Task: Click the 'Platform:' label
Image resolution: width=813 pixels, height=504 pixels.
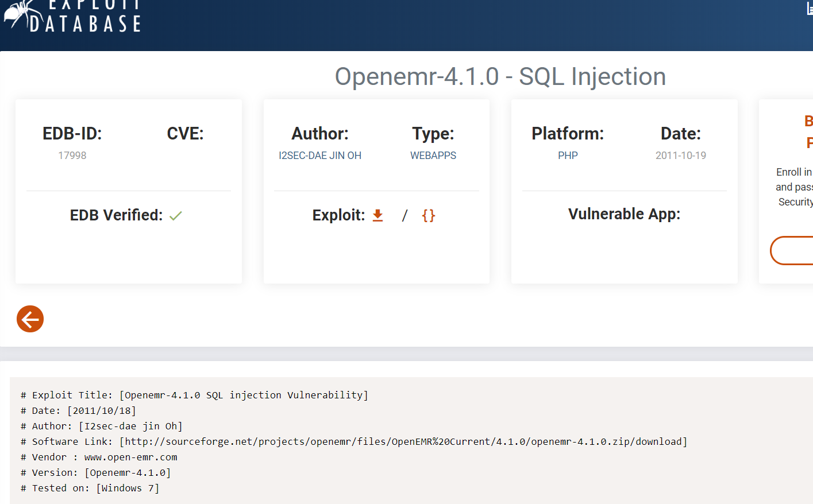Action: point(568,134)
